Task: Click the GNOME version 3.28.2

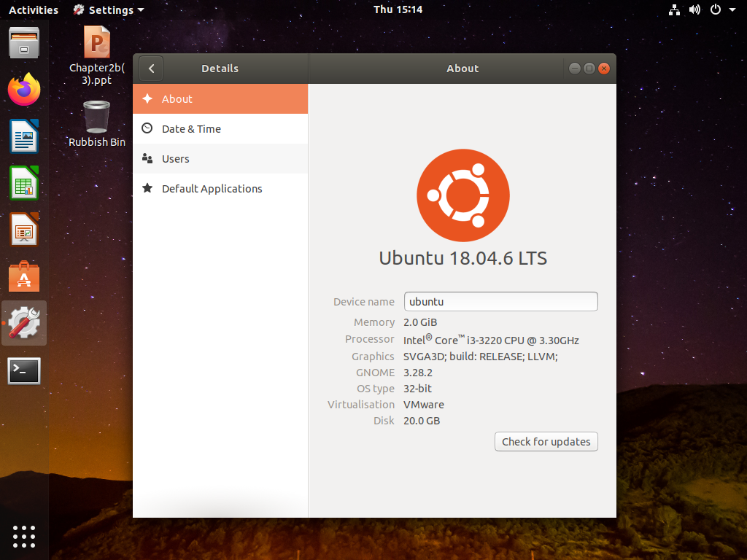Action: tap(418, 373)
